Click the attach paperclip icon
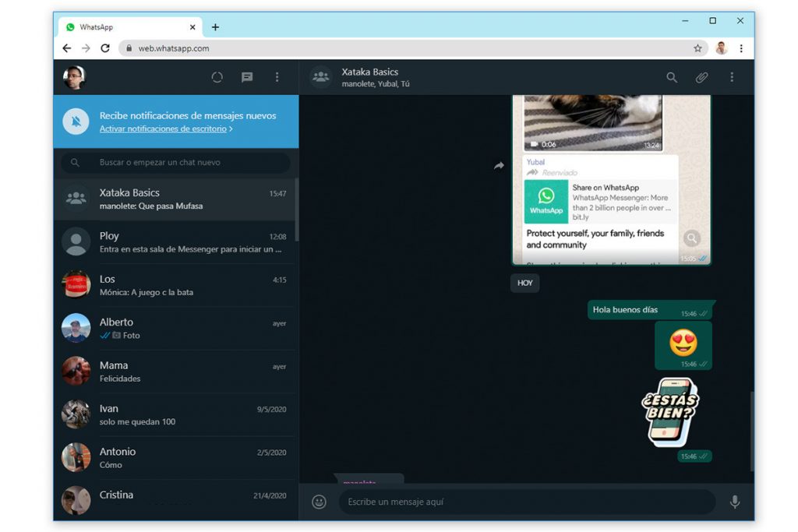798x532 pixels. [701, 77]
